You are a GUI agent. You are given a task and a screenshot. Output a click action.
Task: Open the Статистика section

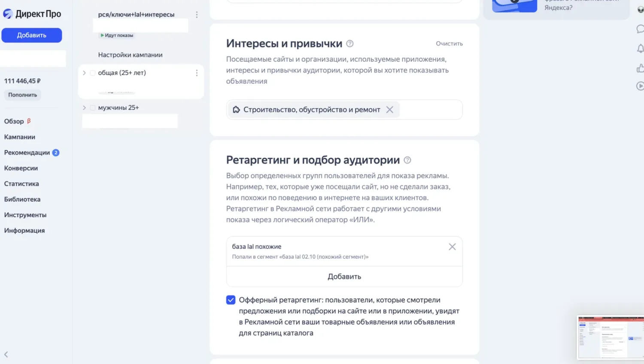pos(21,184)
